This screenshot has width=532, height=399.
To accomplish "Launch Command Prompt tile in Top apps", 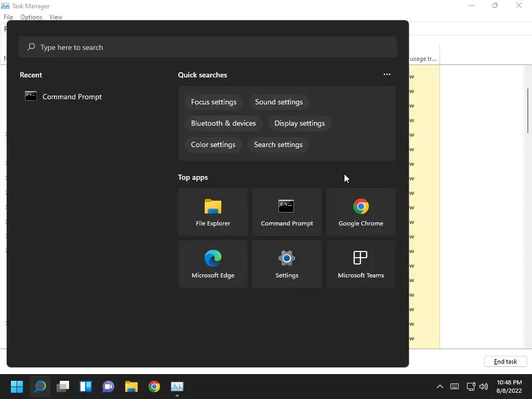I will click(x=287, y=212).
